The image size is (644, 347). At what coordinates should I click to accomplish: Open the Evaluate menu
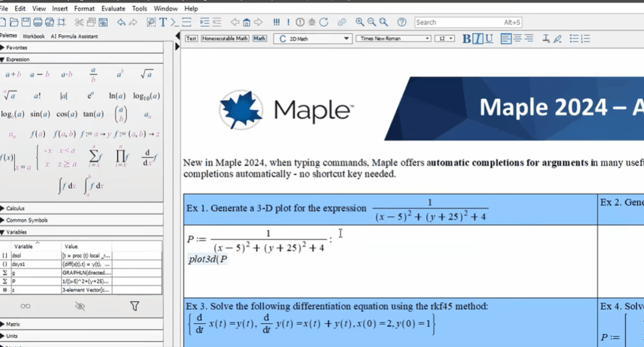click(x=113, y=8)
